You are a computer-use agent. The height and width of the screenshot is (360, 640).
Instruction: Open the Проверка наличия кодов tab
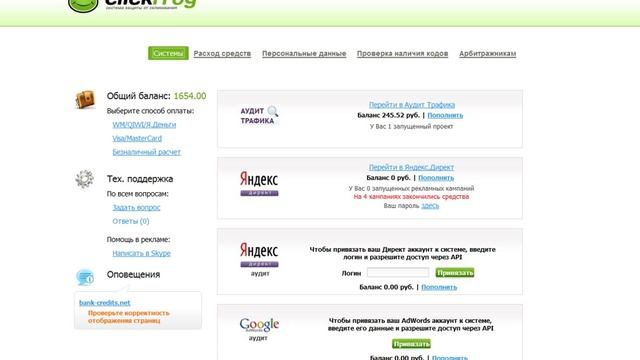point(402,53)
